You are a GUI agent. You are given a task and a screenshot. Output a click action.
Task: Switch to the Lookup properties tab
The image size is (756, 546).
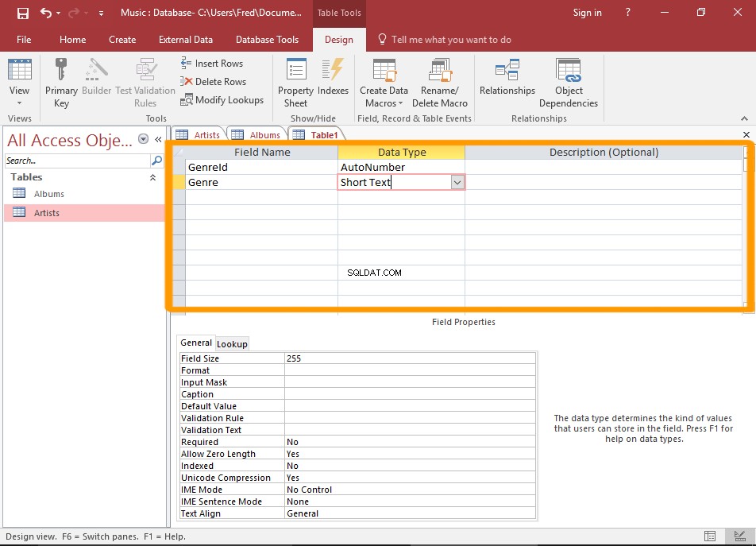pos(232,344)
